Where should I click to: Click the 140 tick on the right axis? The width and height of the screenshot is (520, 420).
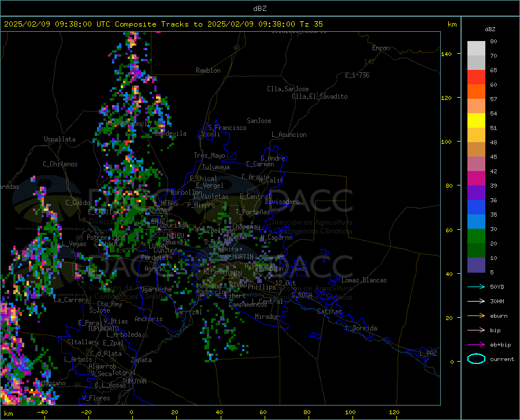pyautogui.click(x=446, y=54)
